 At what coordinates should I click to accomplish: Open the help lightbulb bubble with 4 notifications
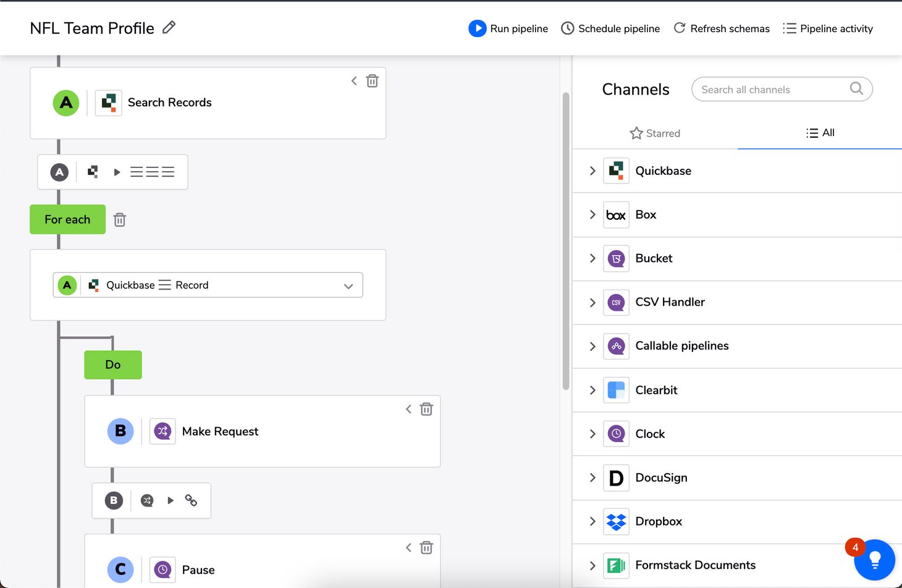pyautogui.click(x=874, y=560)
